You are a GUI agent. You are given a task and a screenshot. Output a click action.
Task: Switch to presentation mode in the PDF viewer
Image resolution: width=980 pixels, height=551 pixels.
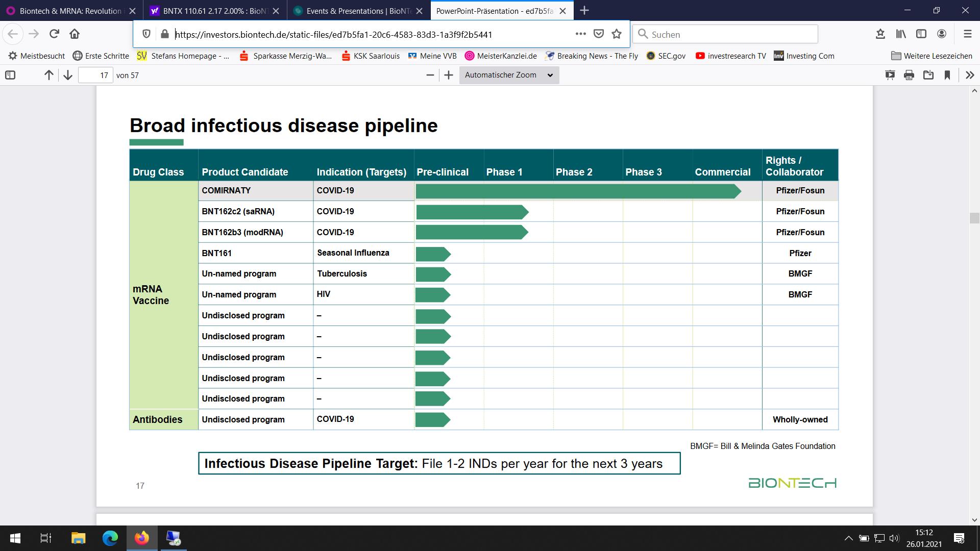pos(890,74)
